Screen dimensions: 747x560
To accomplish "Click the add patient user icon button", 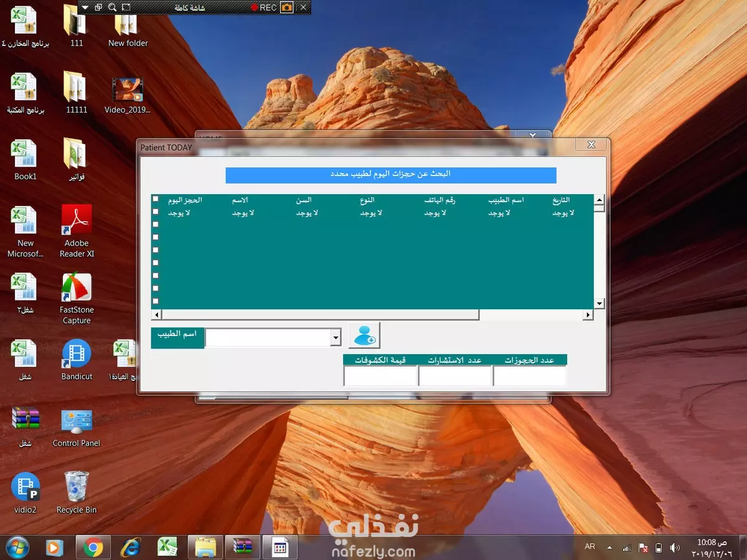I will coord(364,335).
